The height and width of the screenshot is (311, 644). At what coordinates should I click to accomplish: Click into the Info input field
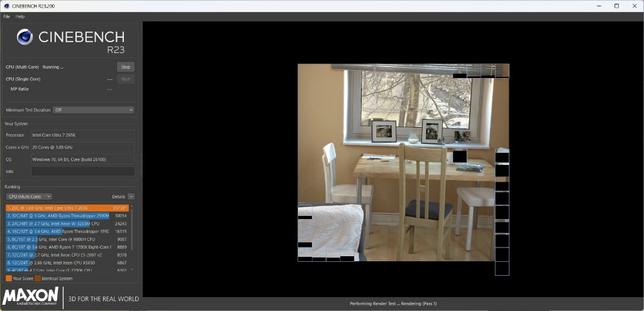tap(82, 171)
